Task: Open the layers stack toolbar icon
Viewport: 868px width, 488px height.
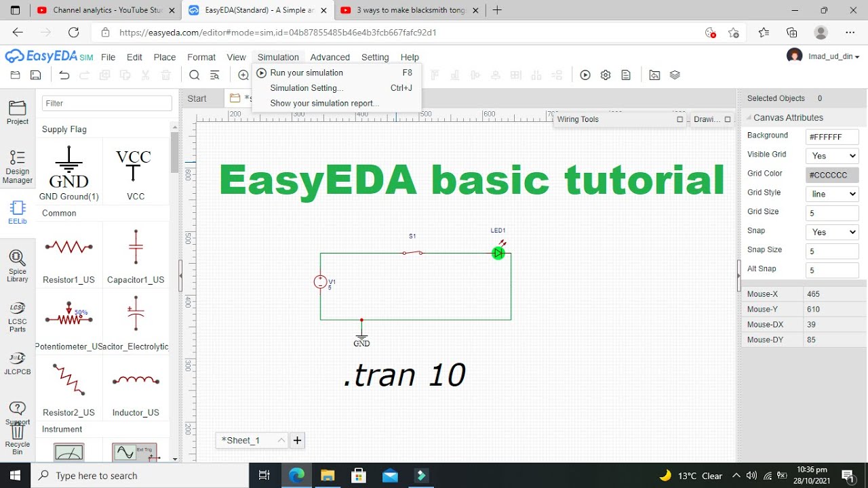Action: point(675,75)
